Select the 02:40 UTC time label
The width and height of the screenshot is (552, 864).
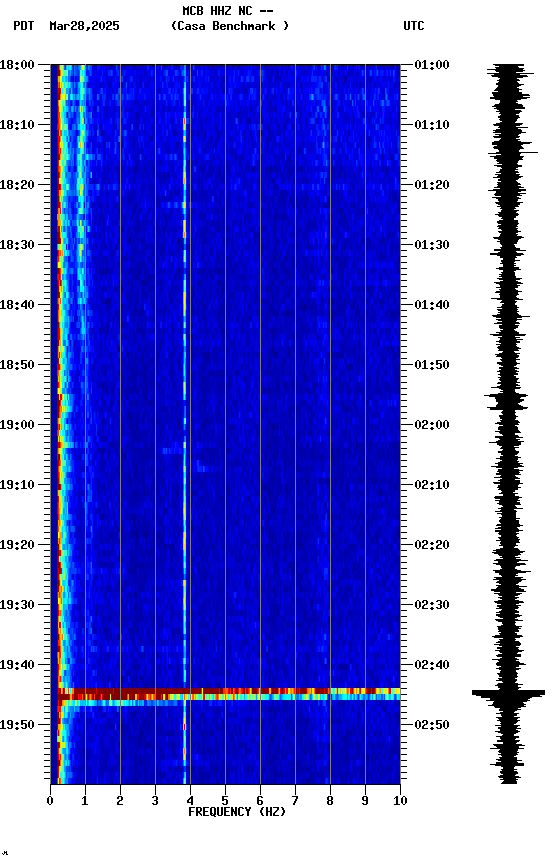tap(432, 665)
